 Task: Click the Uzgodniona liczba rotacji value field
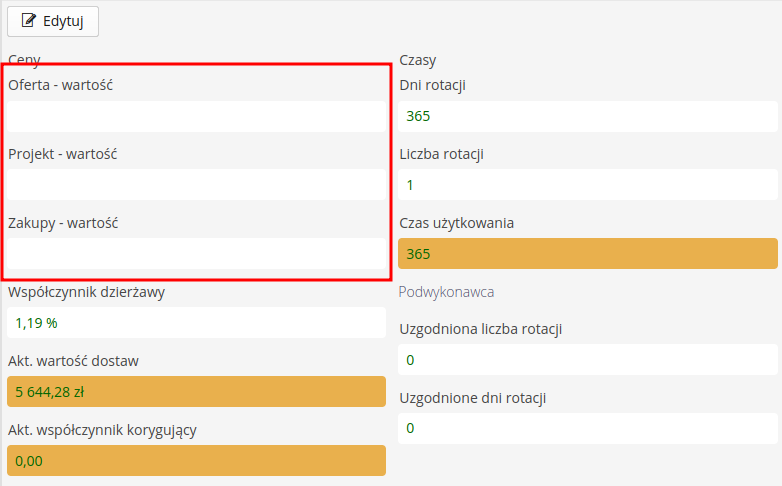tap(587, 360)
